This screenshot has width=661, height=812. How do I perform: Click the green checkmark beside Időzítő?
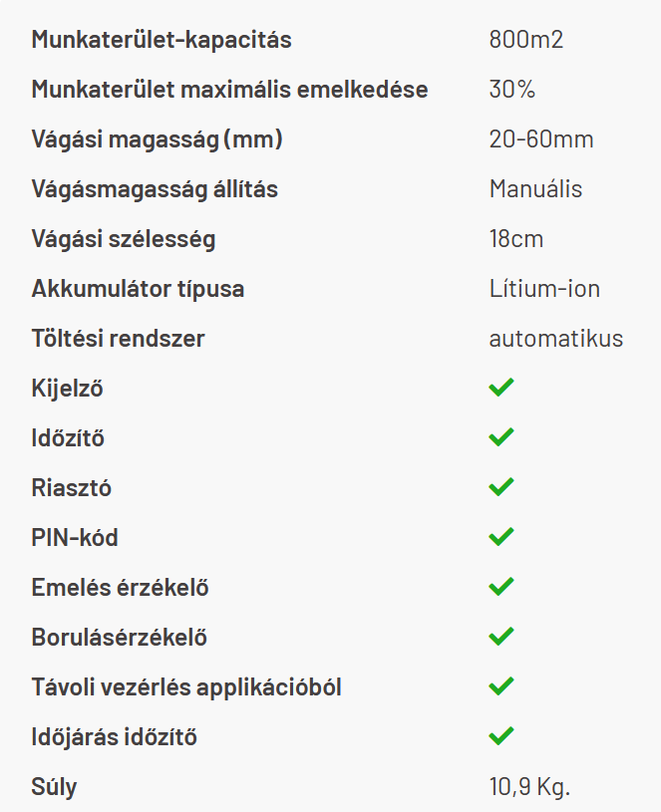tap(500, 437)
